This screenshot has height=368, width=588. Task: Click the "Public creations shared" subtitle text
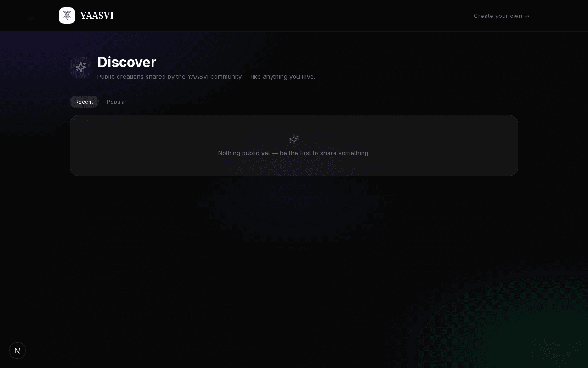206,76
